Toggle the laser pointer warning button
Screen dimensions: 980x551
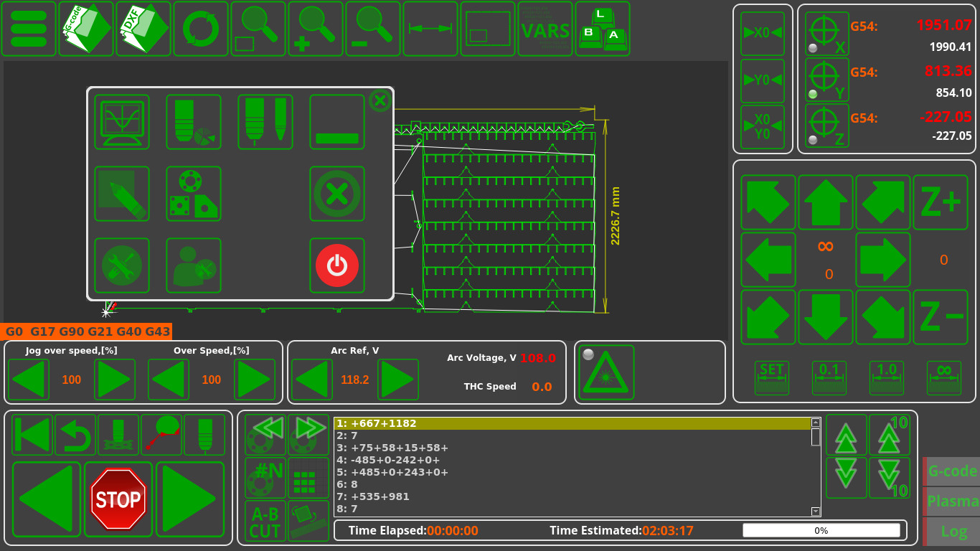point(607,372)
